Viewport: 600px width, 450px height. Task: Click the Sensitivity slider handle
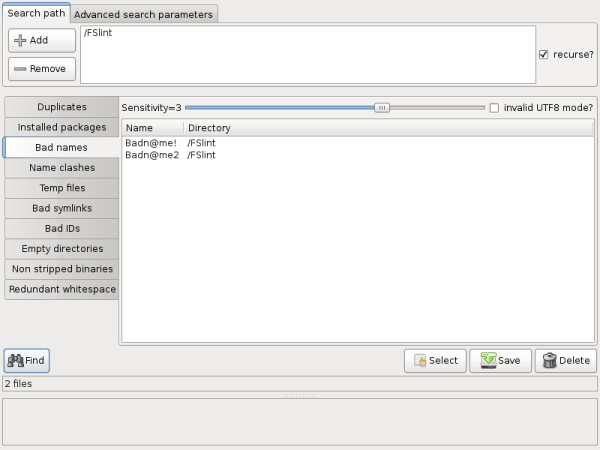point(381,107)
